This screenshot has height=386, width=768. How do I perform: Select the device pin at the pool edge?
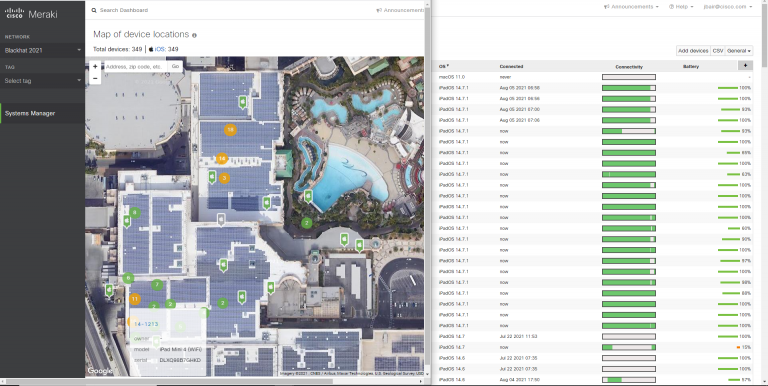[x=308, y=197]
